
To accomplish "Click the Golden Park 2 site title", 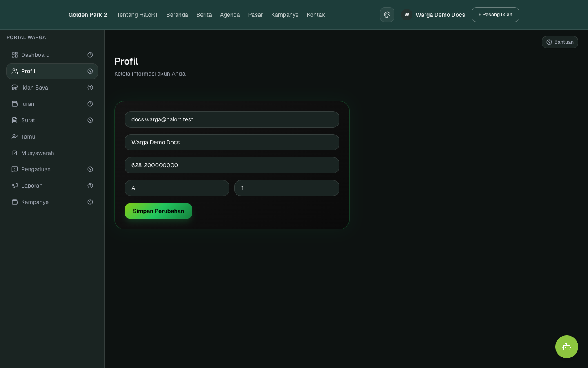I will pyautogui.click(x=88, y=15).
